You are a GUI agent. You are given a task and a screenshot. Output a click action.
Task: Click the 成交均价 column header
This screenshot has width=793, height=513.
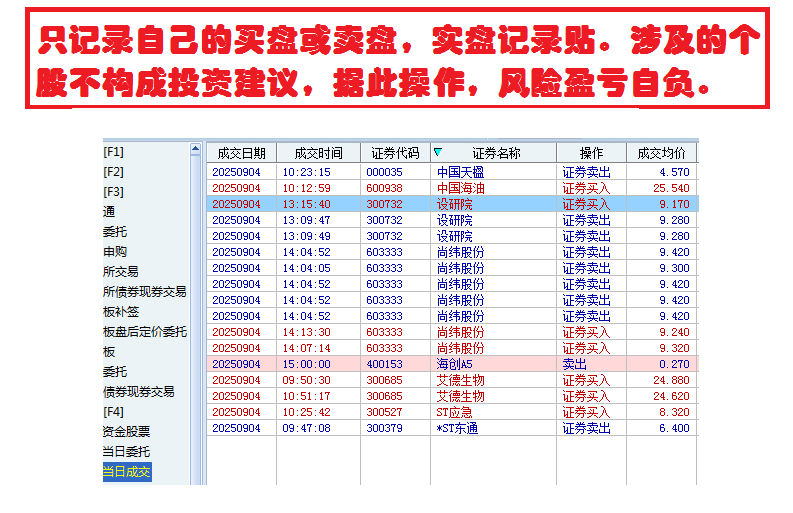pyautogui.click(x=661, y=153)
